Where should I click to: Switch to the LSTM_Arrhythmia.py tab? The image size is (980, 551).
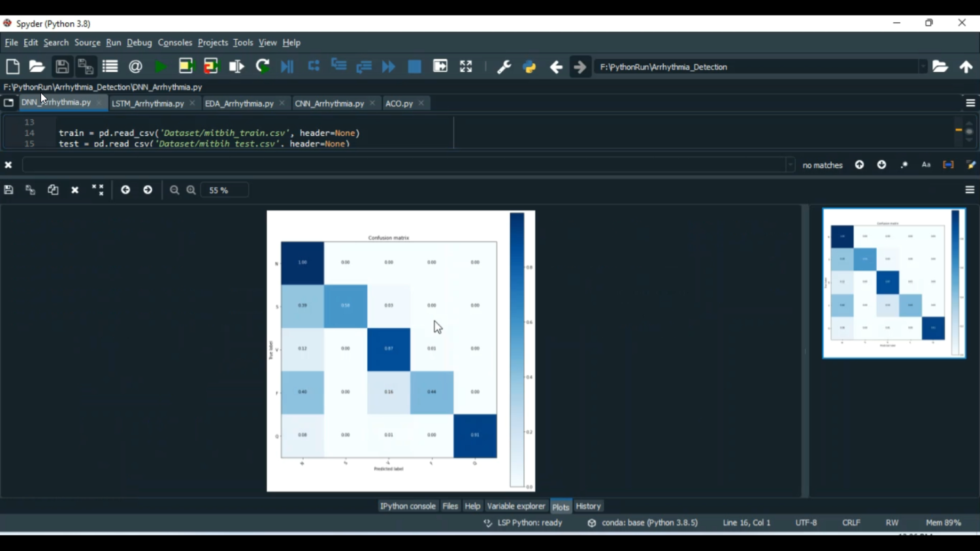(148, 103)
